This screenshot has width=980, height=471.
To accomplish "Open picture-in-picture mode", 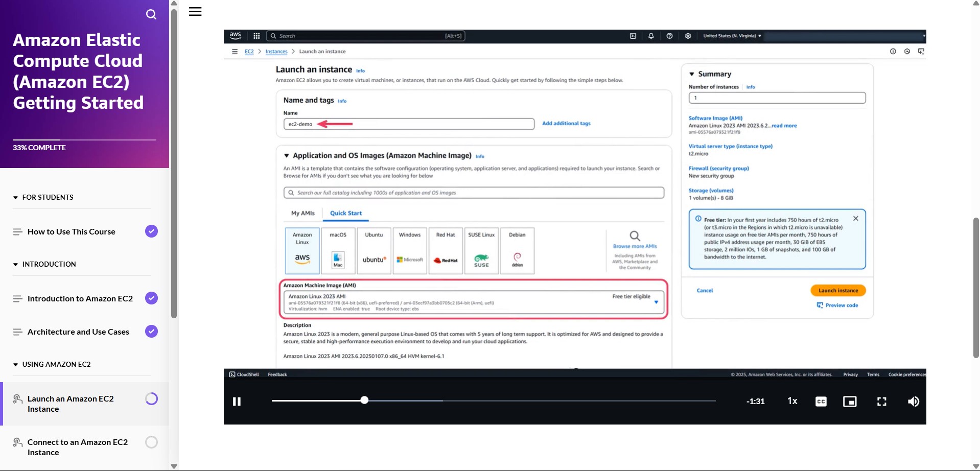I will [850, 402].
